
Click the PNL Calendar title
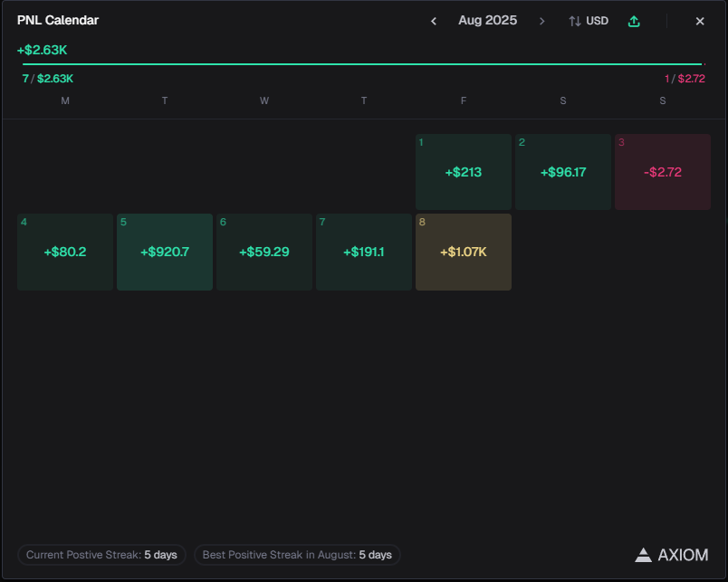click(x=58, y=21)
